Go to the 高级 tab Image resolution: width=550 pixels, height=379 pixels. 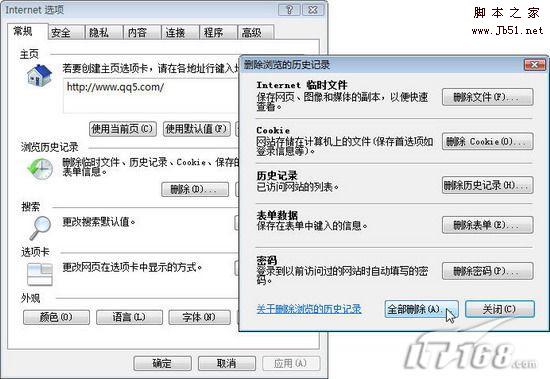256,33
